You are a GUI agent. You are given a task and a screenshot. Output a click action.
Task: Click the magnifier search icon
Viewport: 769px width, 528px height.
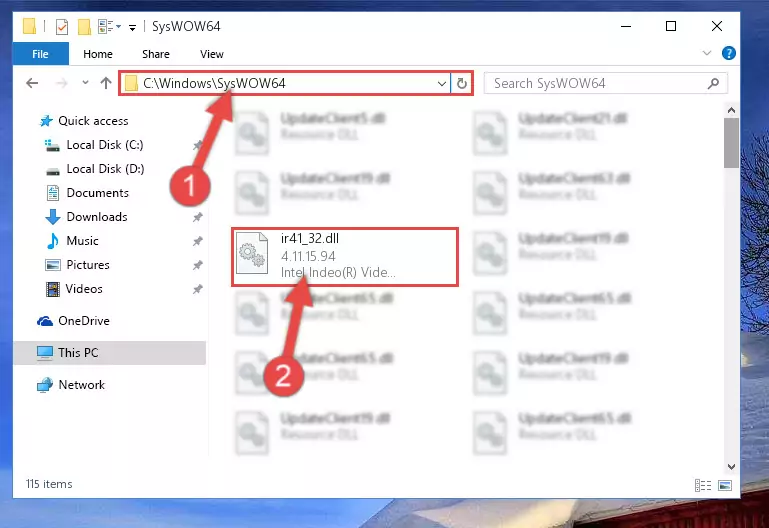click(714, 83)
